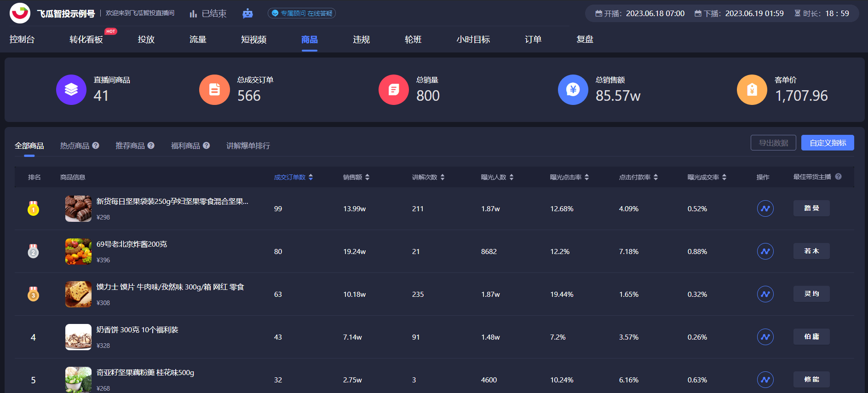Click the robot assistant icon in header
Viewport: 868px width, 393px height.
pyautogui.click(x=247, y=13)
